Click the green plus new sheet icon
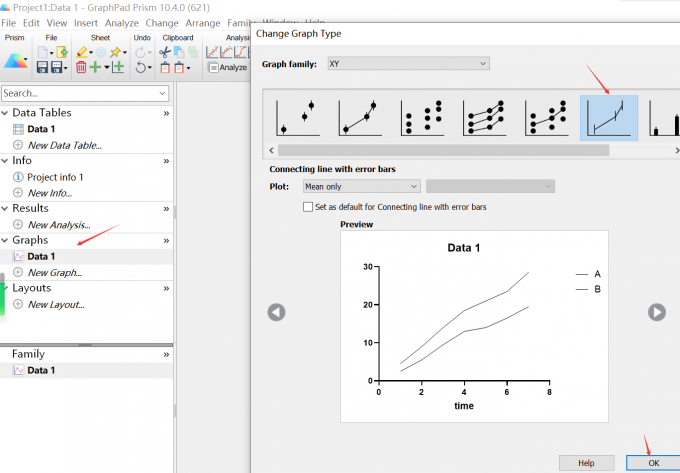 95,67
